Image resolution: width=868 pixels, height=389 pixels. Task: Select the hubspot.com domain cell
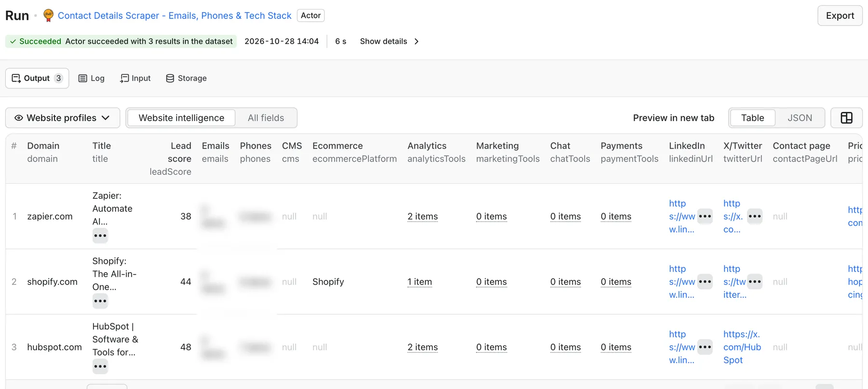[54, 347]
